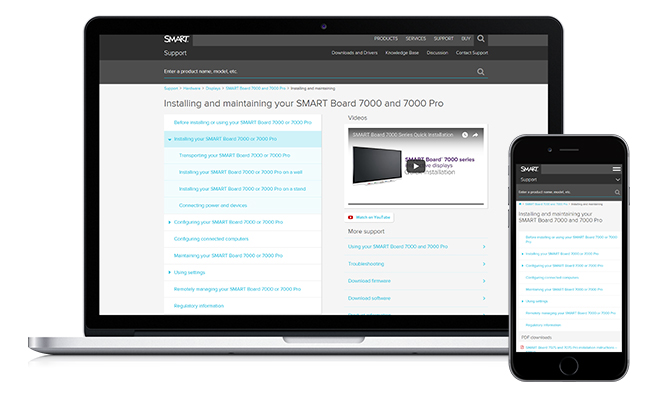The height and width of the screenshot is (397, 658).
Task: Tap SMART Board 7075 installation instructions PDF link
Action: pyautogui.click(x=572, y=348)
